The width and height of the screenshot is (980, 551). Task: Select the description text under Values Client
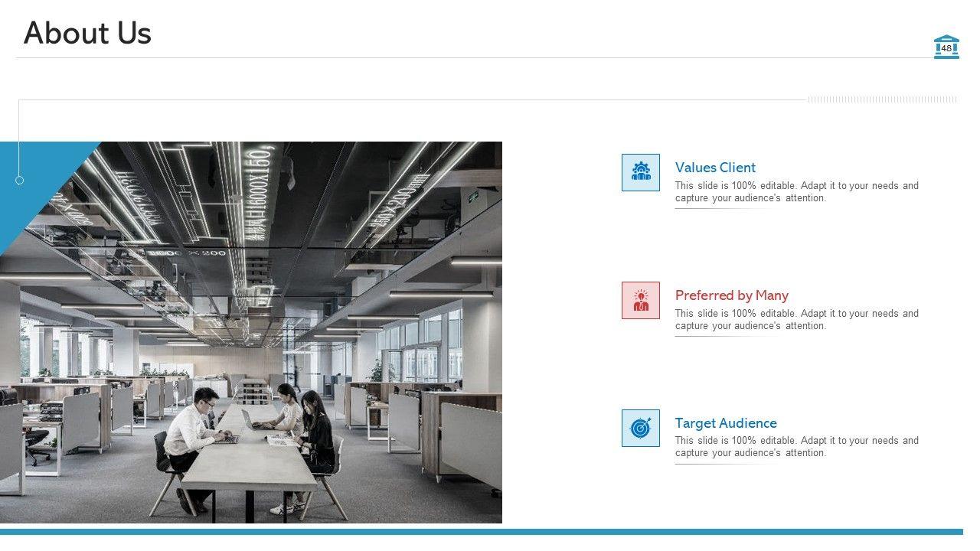coord(796,192)
